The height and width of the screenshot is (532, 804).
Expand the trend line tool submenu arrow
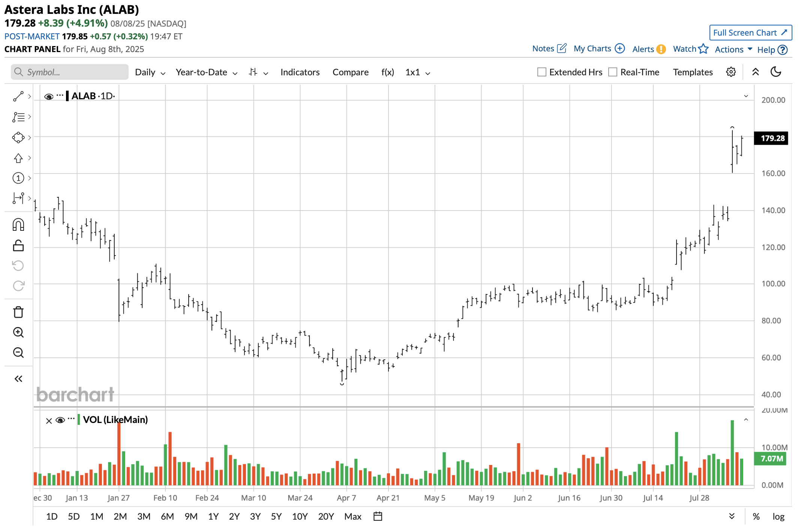pos(30,96)
